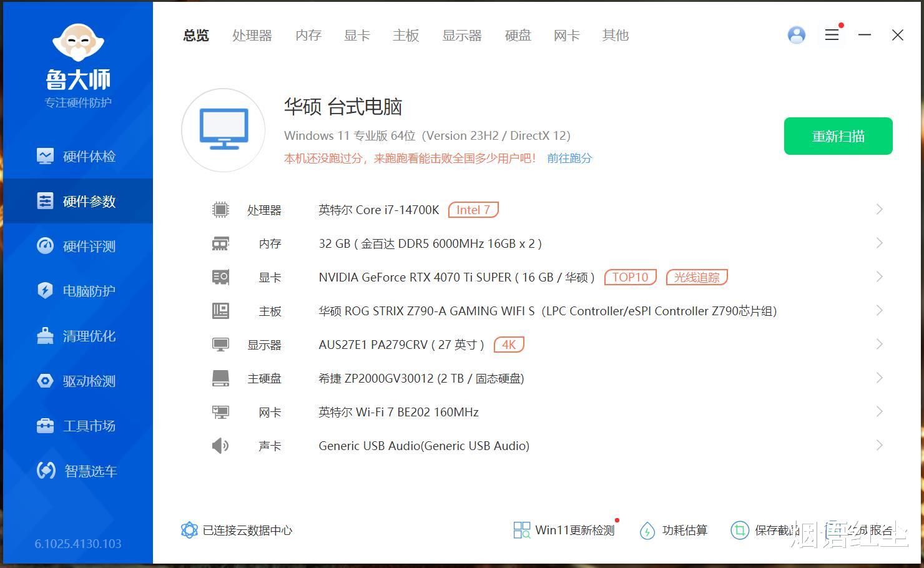Click 保存截图 save screenshot
The width and height of the screenshot is (924, 568).
pos(765,530)
